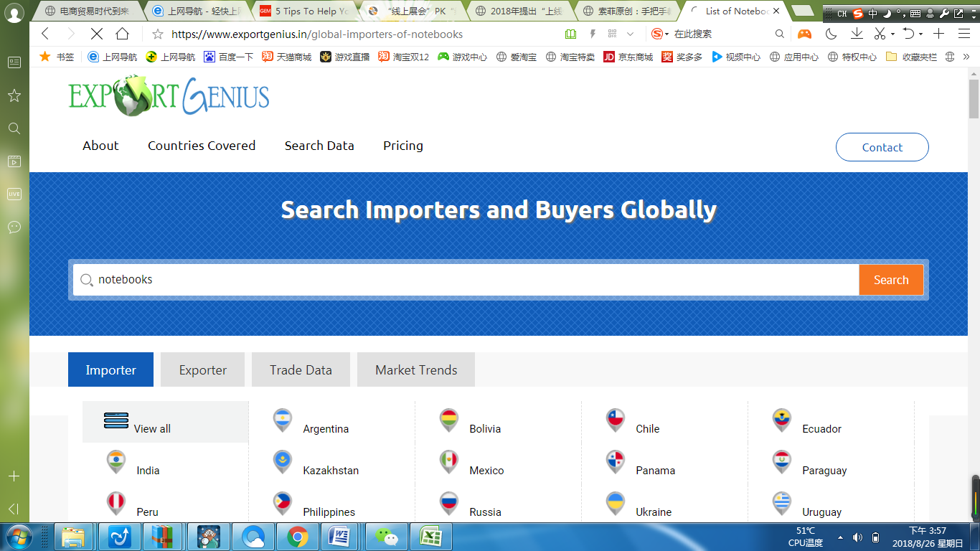Click the volume icon in system tray
The image size is (980, 551).
(x=857, y=537)
